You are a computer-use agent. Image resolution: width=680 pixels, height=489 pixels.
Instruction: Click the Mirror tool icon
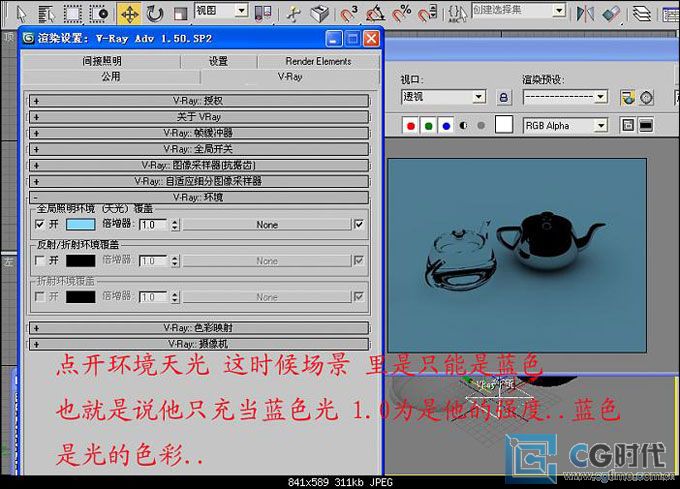(x=585, y=13)
